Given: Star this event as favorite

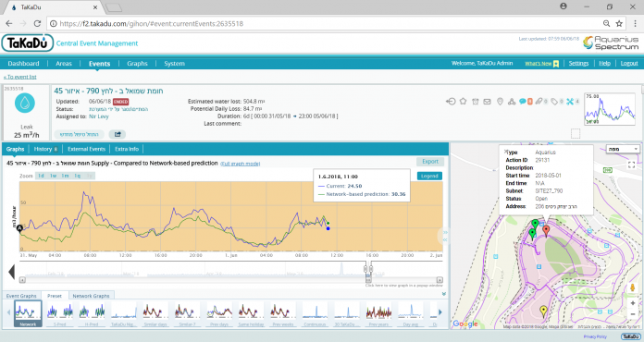Looking at the screenshot, I should coord(463,102).
